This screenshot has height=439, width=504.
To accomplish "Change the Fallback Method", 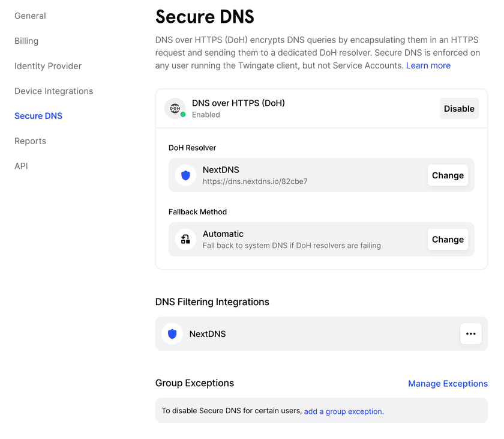I will (448, 239).
